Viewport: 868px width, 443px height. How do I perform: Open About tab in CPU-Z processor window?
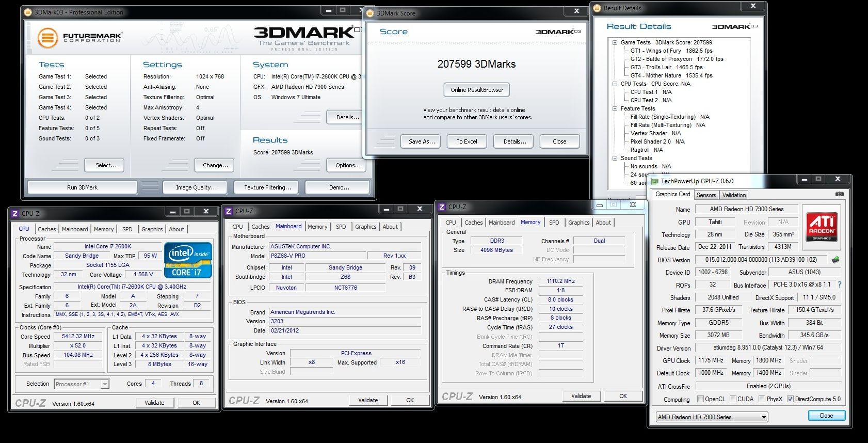(x=176, y=229)
